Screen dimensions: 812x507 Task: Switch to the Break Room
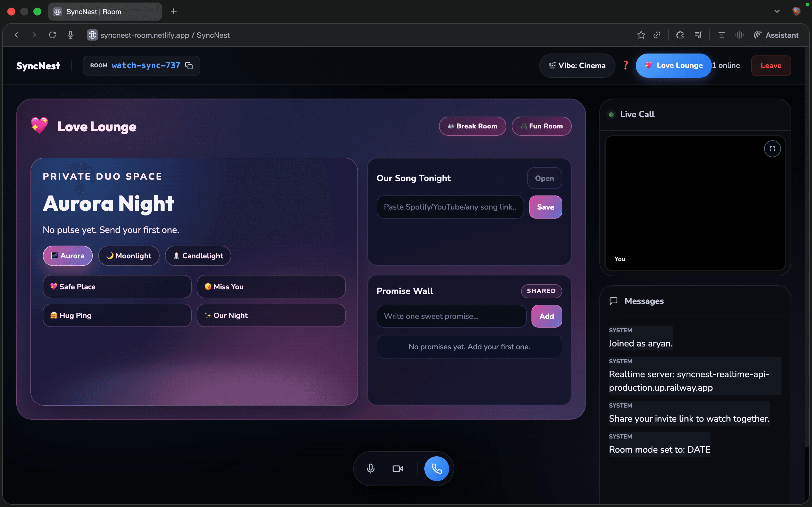pos(472,126)
